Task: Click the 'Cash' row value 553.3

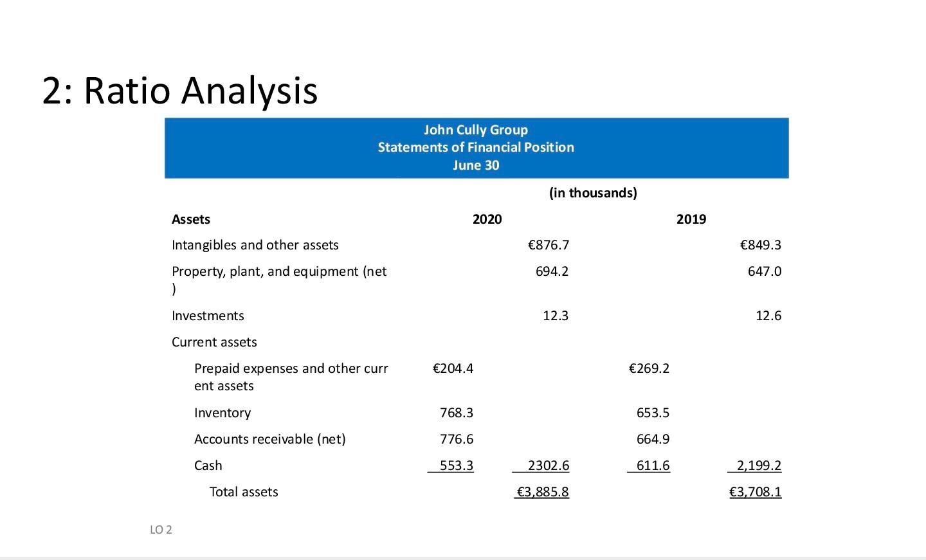Action: tap(456, 465)
